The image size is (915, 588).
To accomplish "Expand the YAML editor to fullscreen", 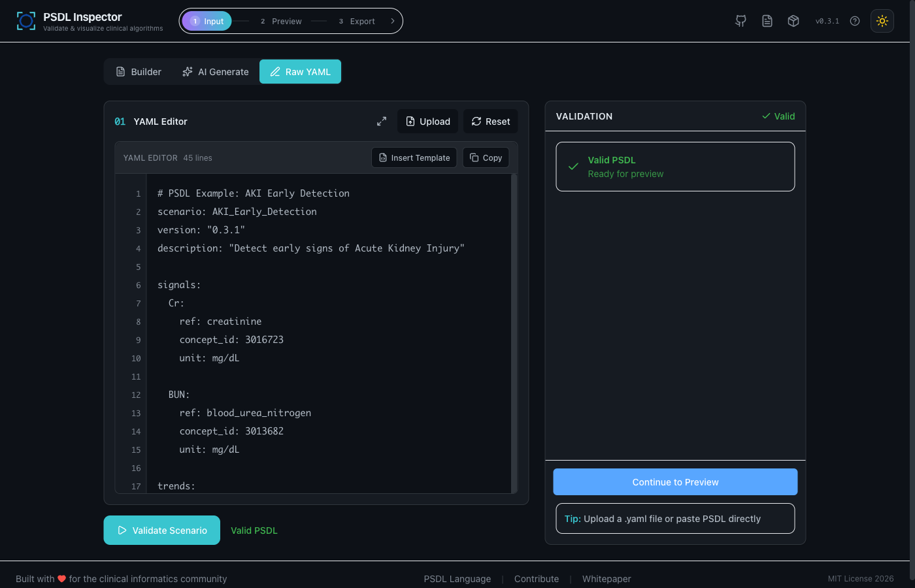I will (x=382, y=122).
